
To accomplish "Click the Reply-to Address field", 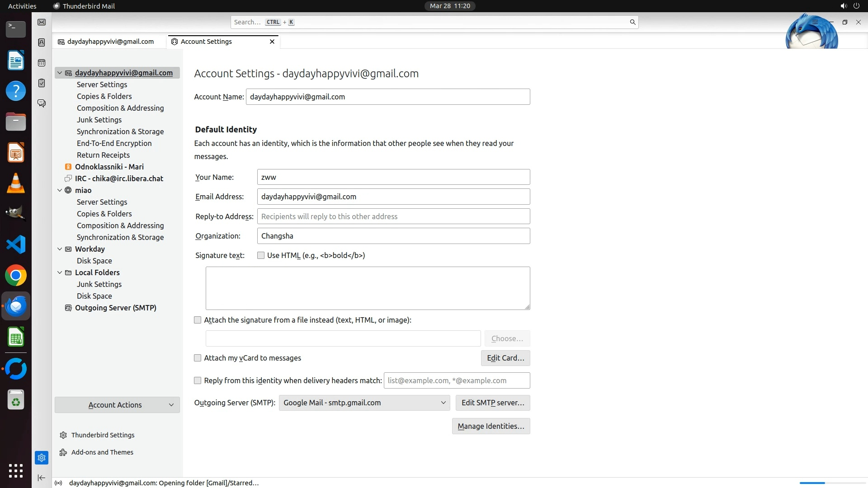I will pos(393,216).
